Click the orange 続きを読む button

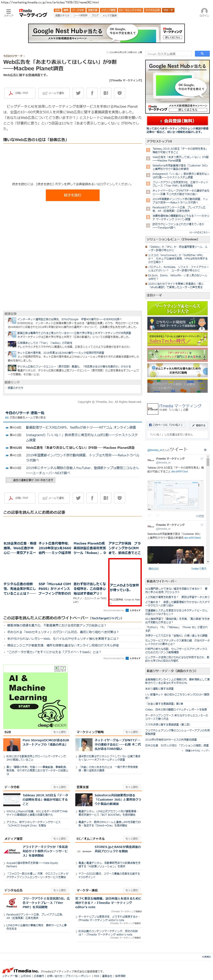click(x=73, y=195)
